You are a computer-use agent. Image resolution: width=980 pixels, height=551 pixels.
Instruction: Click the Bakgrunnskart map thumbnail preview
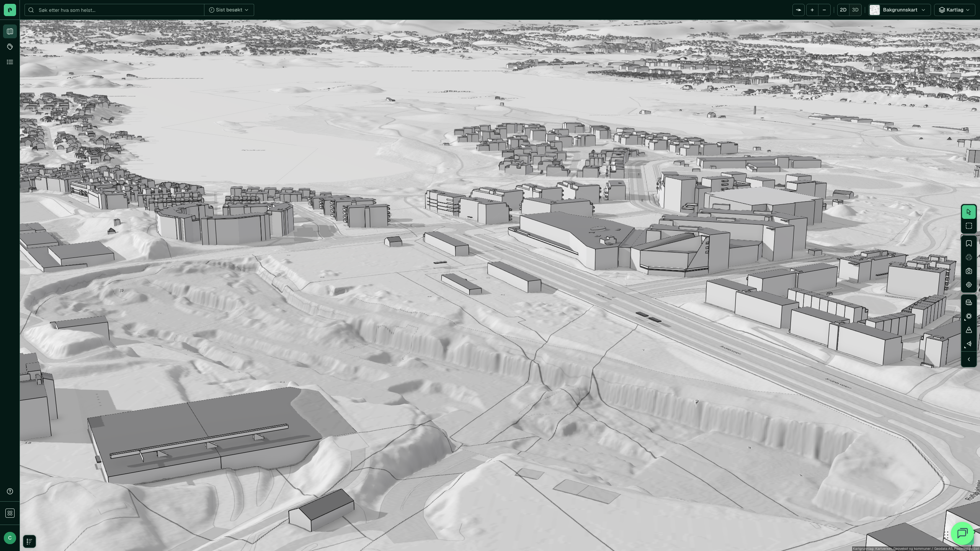[875, 10]
